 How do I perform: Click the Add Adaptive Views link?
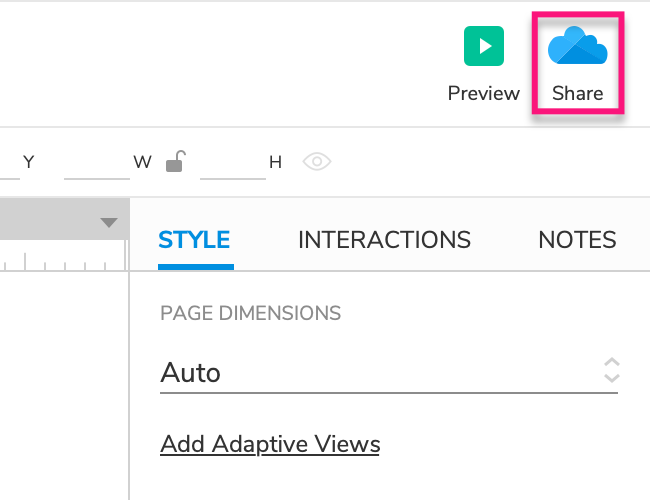tap(270, 444)
